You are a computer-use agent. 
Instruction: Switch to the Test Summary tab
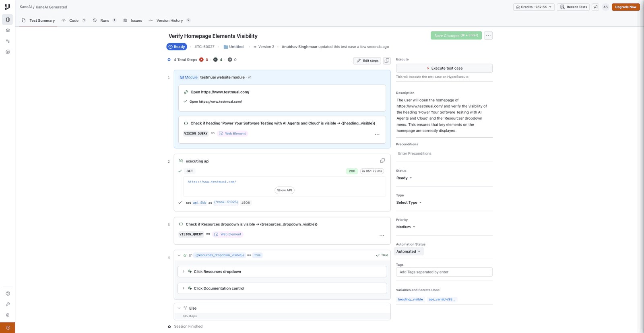(x=38, y=21)
